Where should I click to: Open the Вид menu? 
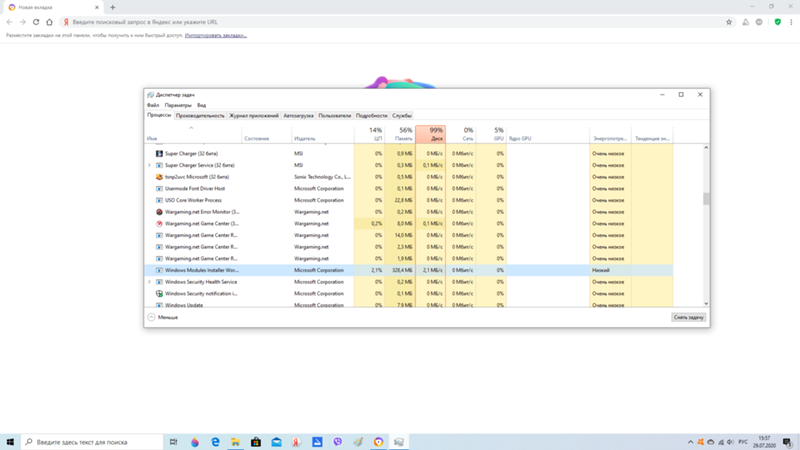202,105
